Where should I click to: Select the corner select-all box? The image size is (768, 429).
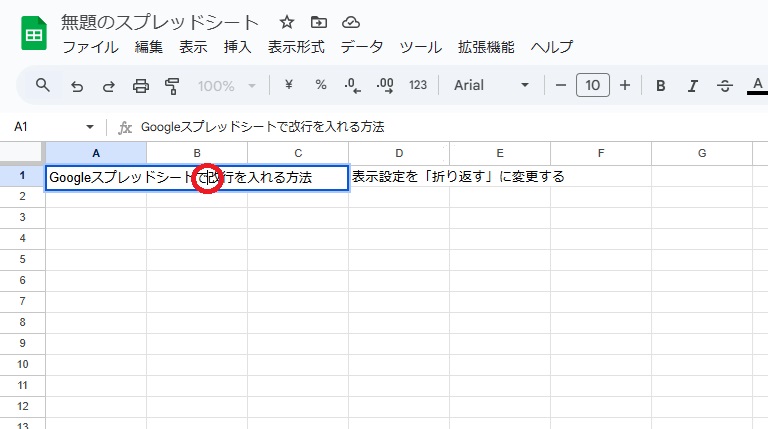[x=22, y=153]
